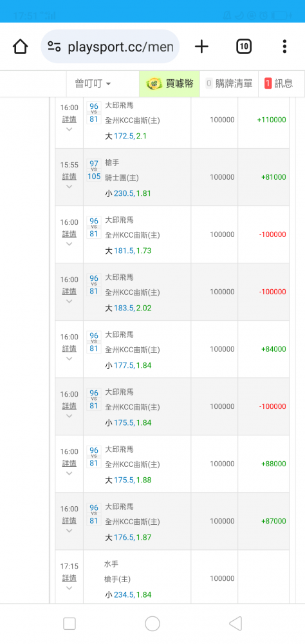
Task: Tap the Android home circle button
Action: coord(152,623)
